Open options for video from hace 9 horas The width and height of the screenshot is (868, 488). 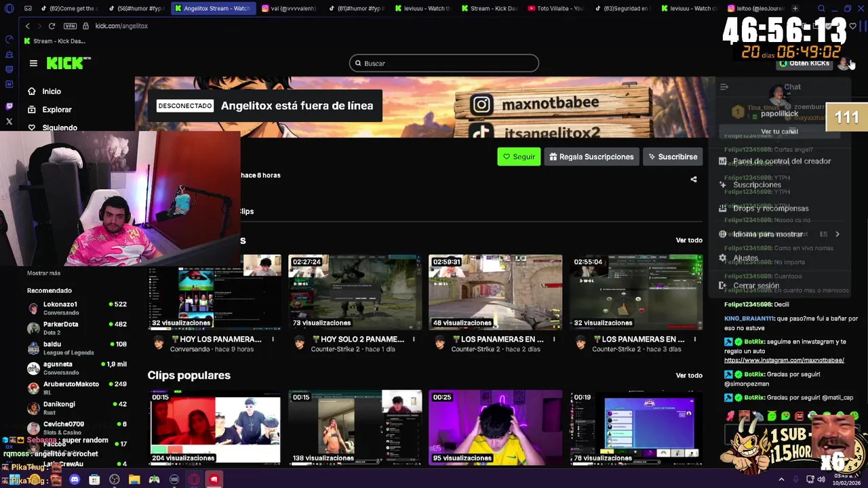point(273,339)
